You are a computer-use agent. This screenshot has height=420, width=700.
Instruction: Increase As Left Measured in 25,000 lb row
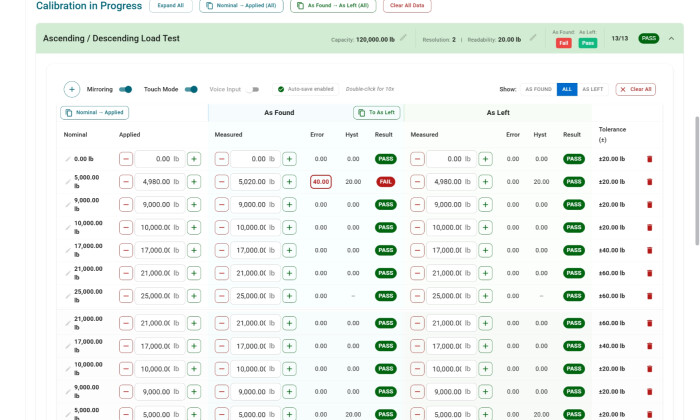pyautogui.click(x=485, y=296)
